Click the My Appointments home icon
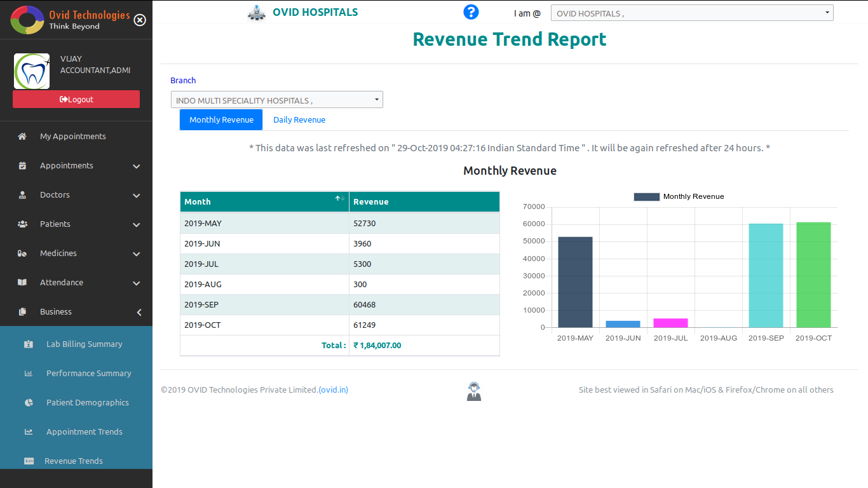The width and height of the screenshot is (868, 488). (x=22, y=137)
